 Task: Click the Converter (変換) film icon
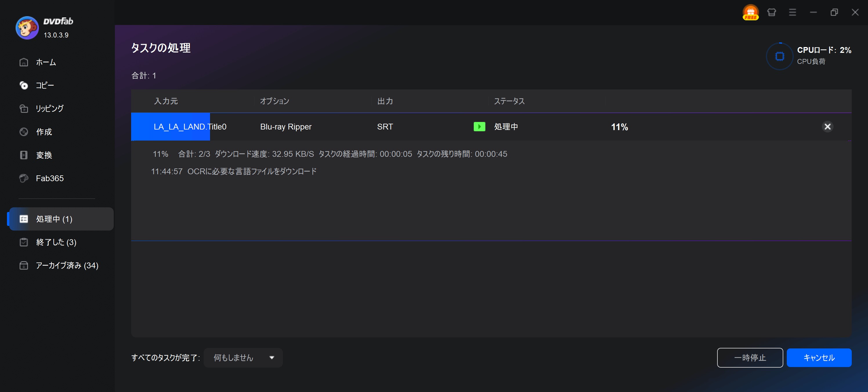23,155
